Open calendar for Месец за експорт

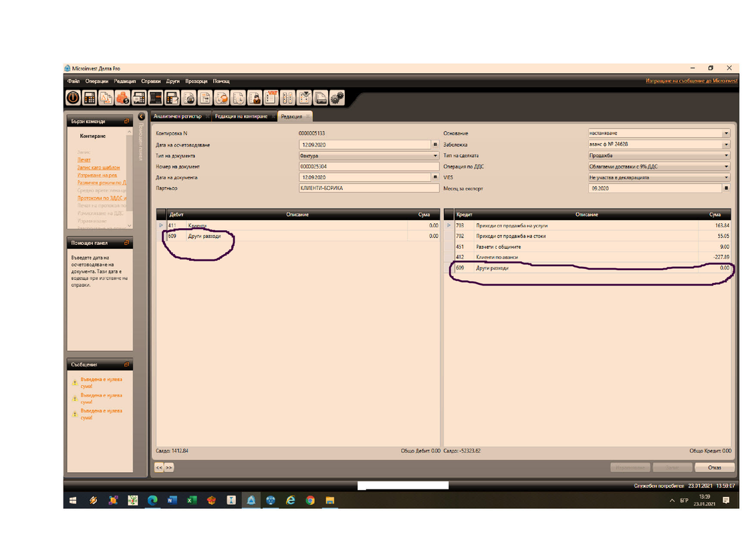[x=726, y=188]
